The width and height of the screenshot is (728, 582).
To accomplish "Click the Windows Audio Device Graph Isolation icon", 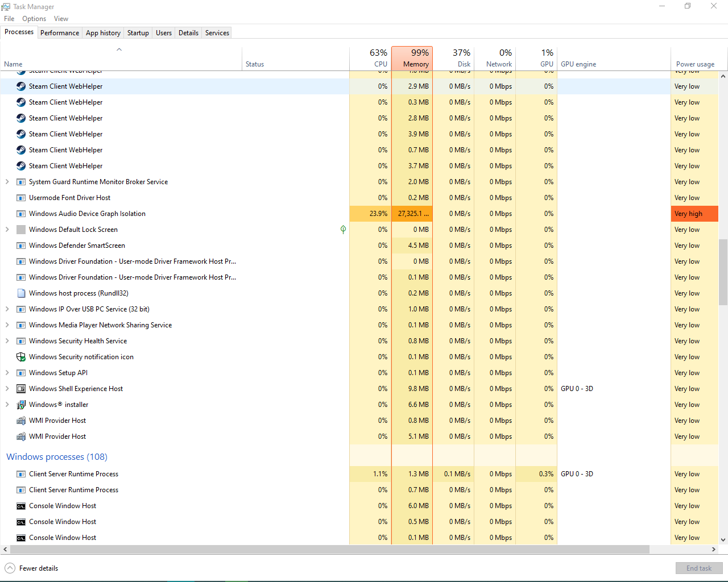I will tap(21, 214).
